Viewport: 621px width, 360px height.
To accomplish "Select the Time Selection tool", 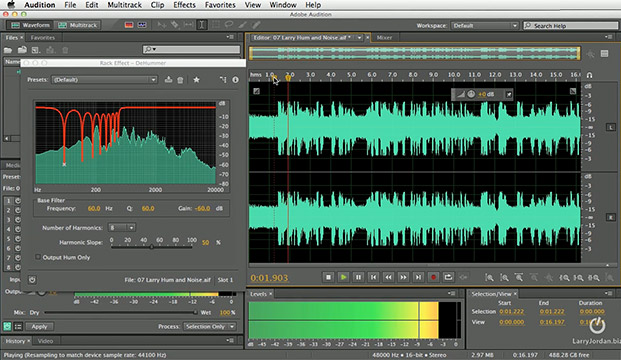I will point(202,25).
